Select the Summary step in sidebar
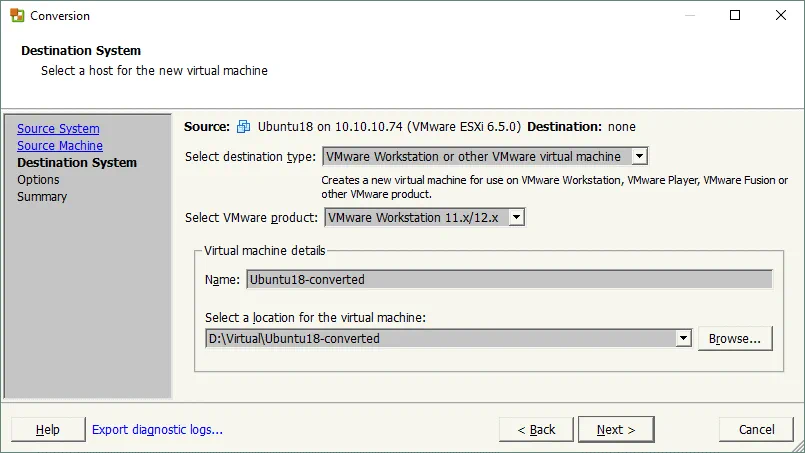This screenshot has width=805, height=453. pos(42,197)
